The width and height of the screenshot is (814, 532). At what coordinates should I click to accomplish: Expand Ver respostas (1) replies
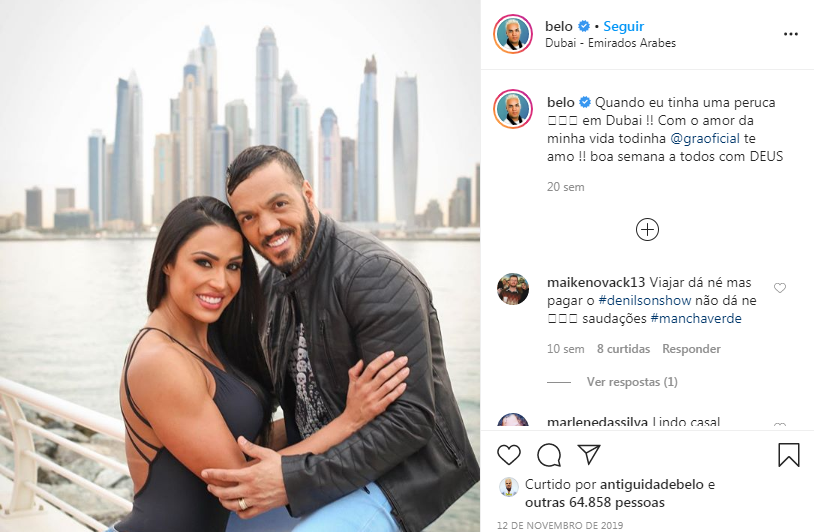point(632,382)
